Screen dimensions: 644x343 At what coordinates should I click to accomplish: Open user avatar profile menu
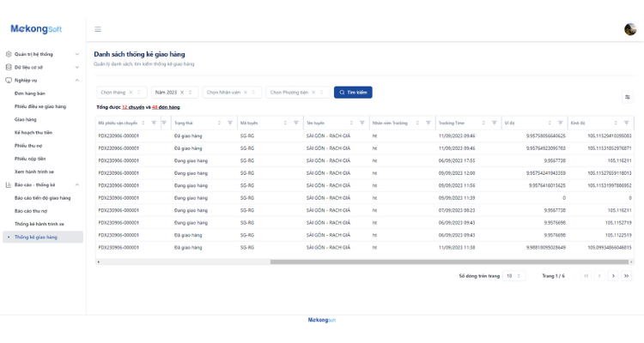[630, 29]
